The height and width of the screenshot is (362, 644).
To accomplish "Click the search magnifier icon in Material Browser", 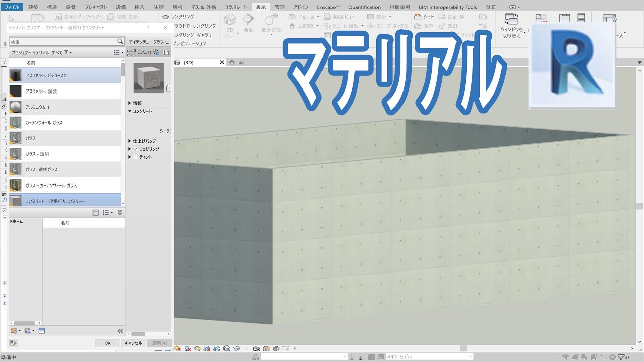I will 120,42.
